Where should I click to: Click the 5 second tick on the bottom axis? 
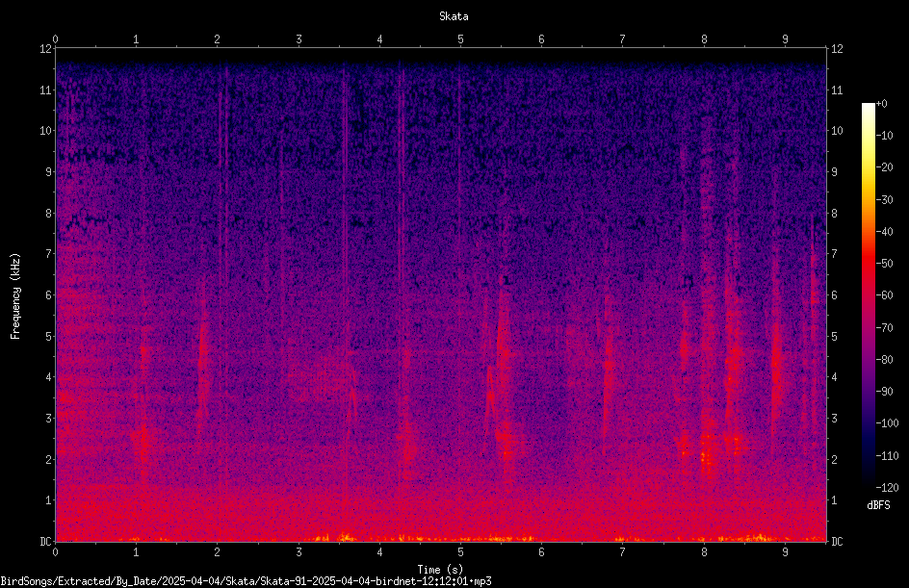click(460, 552)
